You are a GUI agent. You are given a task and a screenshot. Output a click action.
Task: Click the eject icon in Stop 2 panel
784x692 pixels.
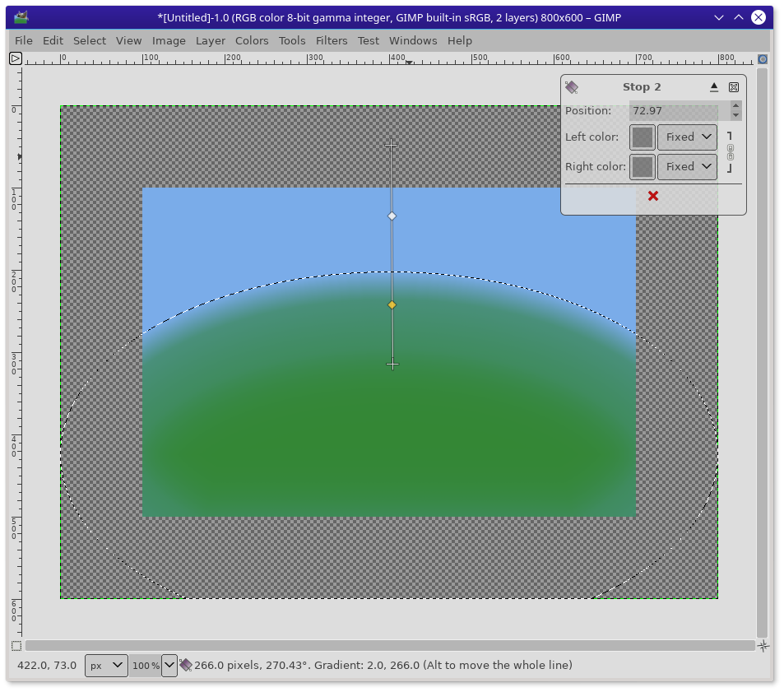(x=714, y=87)
